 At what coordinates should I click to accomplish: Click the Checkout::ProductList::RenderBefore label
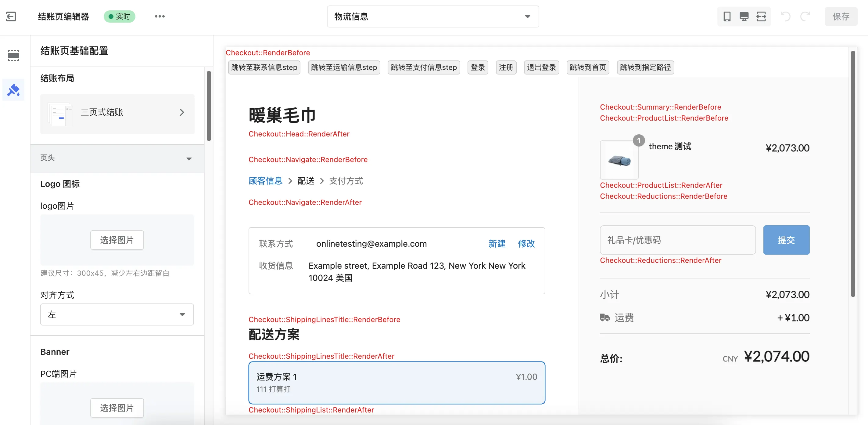pyautogui.click(x=664, y=118)
